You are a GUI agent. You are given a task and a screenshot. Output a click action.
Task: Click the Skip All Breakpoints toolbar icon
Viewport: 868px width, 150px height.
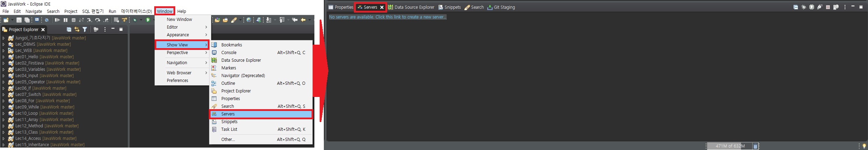click(x=47, y=20)
